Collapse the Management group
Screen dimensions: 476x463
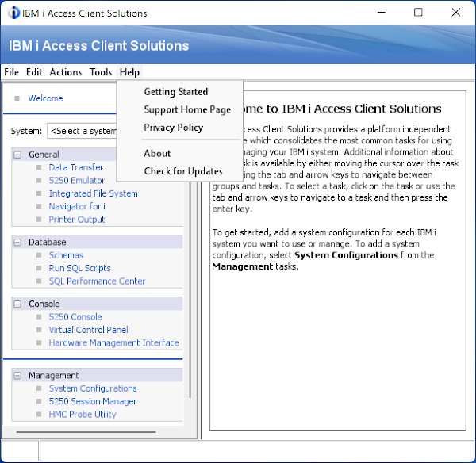[17, 376]
